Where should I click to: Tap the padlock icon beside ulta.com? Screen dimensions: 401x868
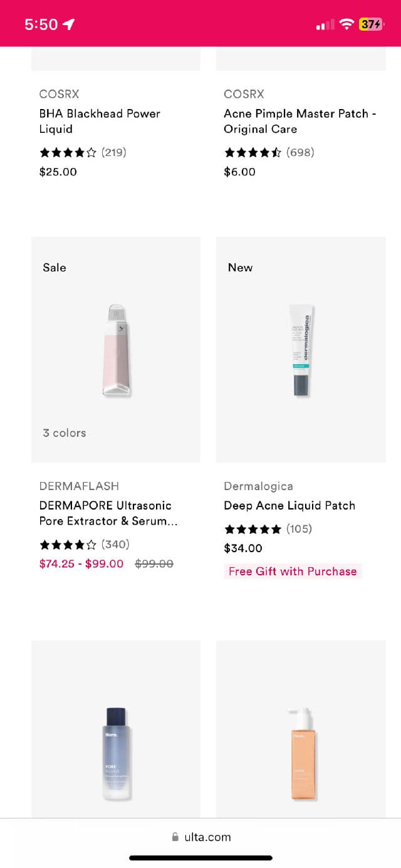click(x=175, y=837)
